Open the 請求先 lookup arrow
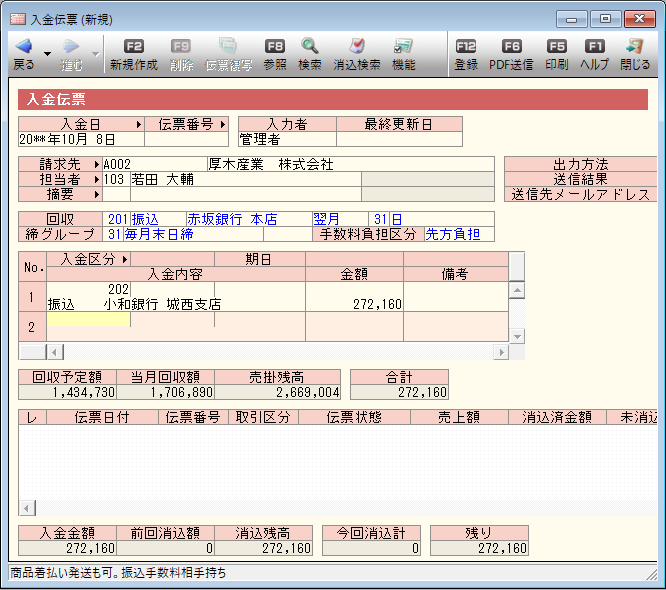Image resolution: width=666 pixels, height=590 pixels. [96, 164]
